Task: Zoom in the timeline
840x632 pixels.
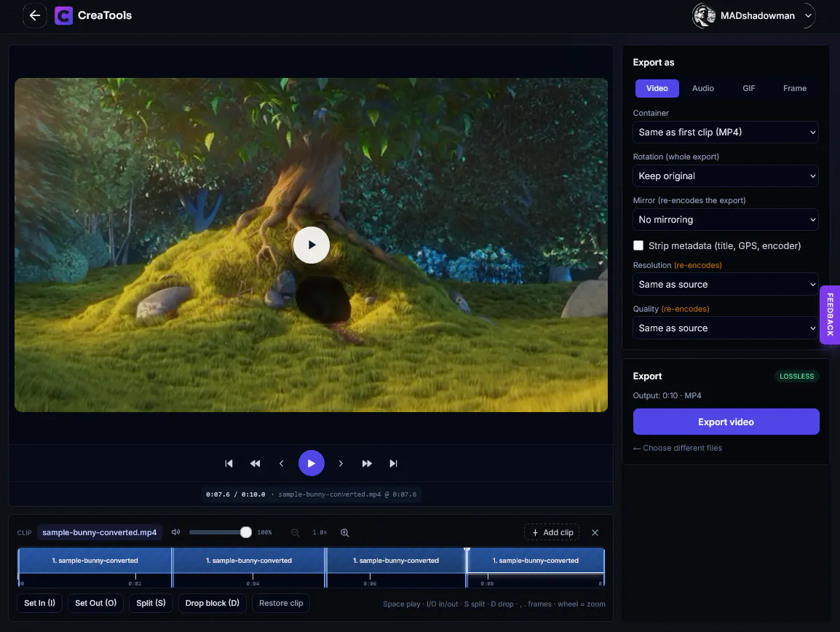Action: coord(344,532)
